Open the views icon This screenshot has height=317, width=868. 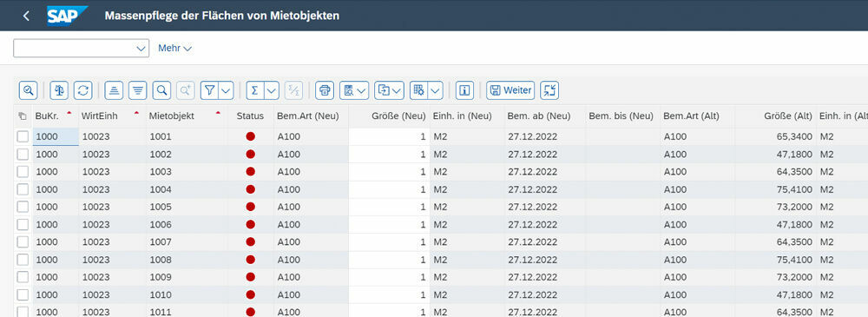click(349, 90)
